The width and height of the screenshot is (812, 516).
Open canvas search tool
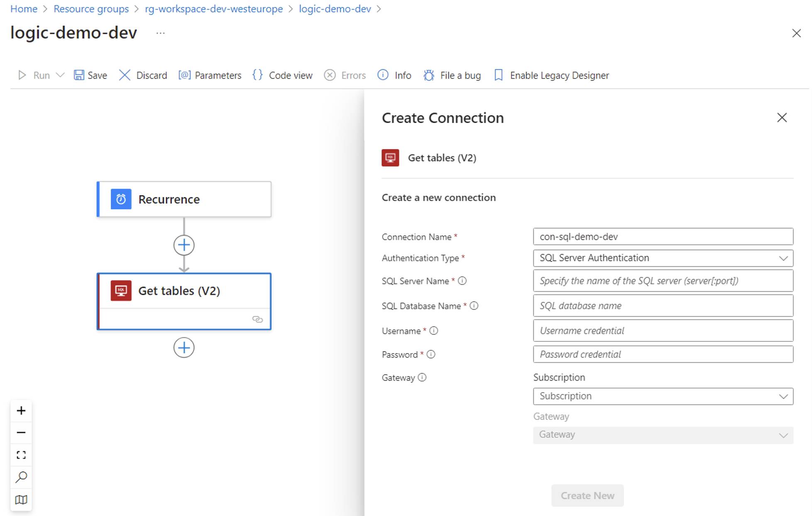(x=21, y=477)
